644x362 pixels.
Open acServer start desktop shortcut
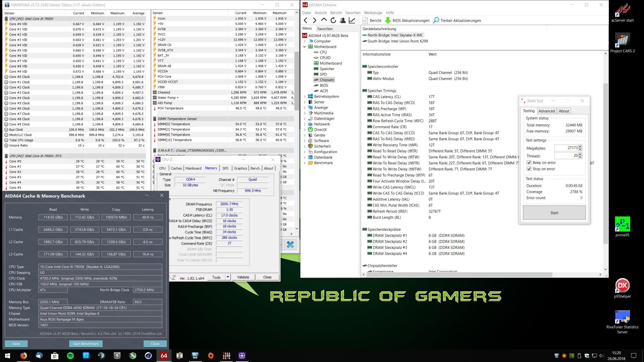pos(622,13)
